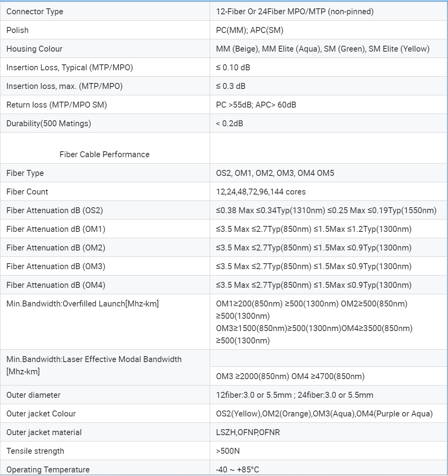The height and width of the screenshot is (476, 448).
Task: Click the Outer jacket Colour label
Action: [41, 414]
